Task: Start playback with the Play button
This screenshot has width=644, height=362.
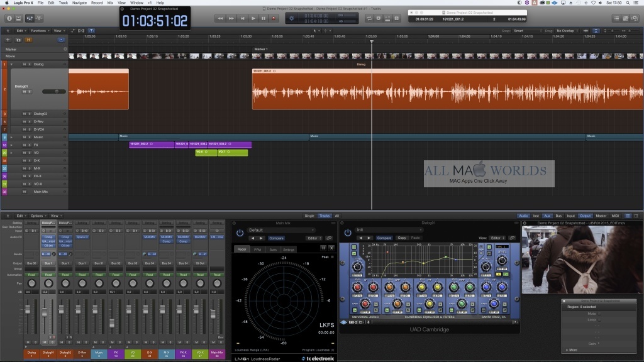Action: coord(253,18)
